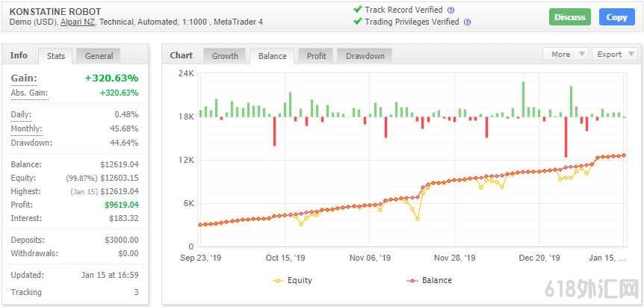Open the Info tab
This screenshot has height=307, width=644.
[19, 55]
